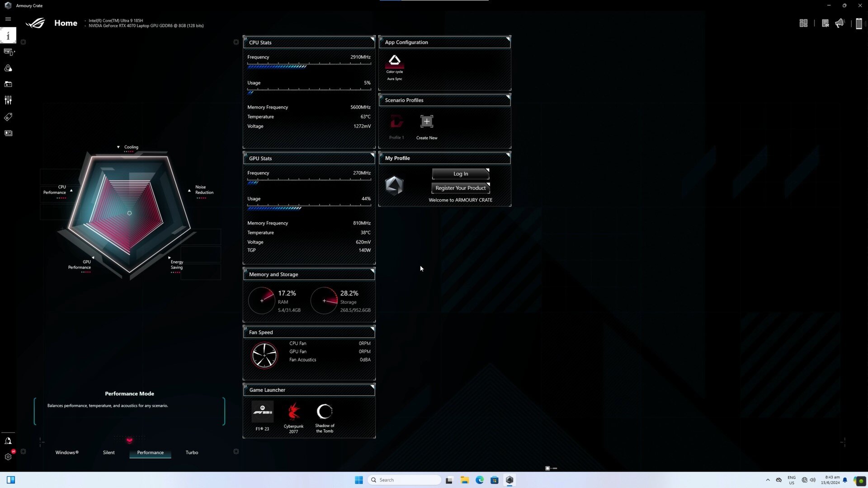
Task: Click the My Profile avatar icon
Action: 394,186
